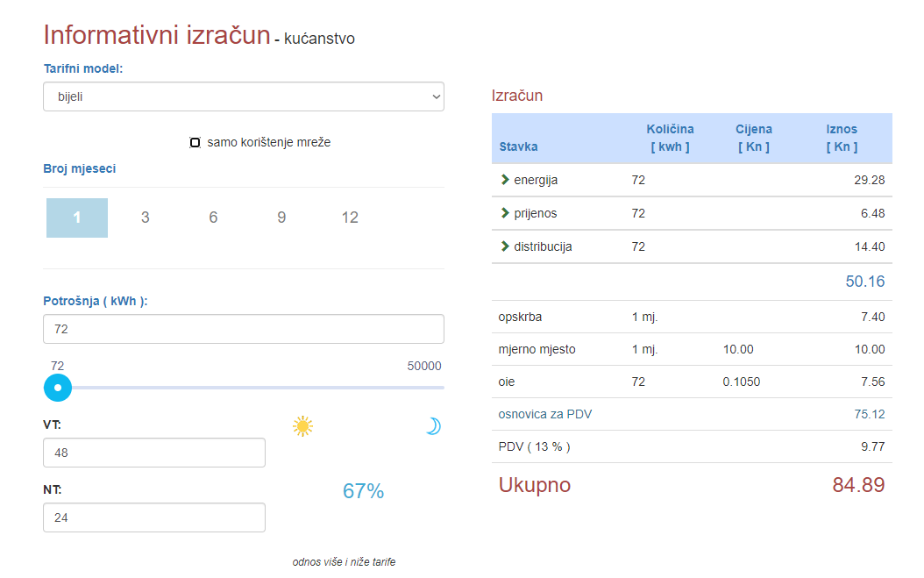Switch to the 9 months option
Viewport: 924px width, 578px height.
click(281, 218)
